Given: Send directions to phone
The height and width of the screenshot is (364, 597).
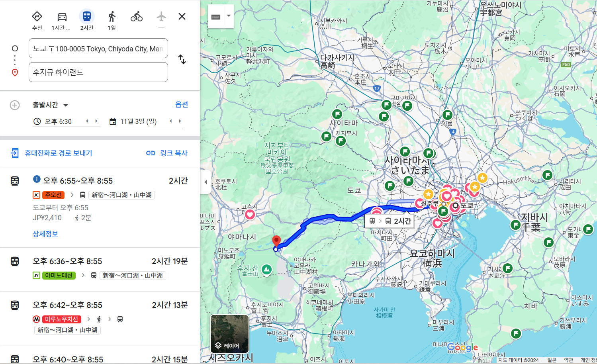Looking at the screenshot, I should pyautogui.click(x=51, y=153).
